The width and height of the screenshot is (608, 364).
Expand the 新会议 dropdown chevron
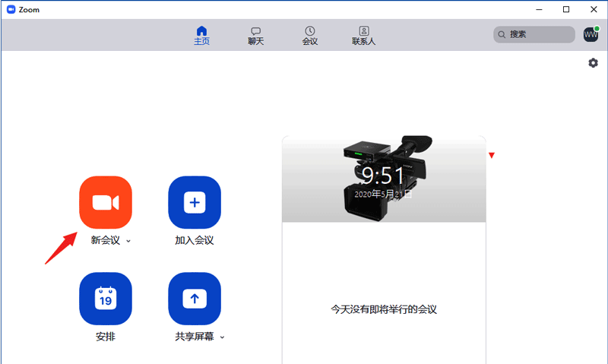(128, 241)
